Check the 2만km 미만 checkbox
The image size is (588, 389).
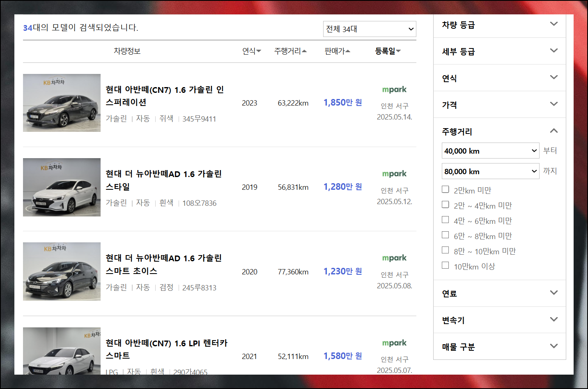click(x=445, y=189)
